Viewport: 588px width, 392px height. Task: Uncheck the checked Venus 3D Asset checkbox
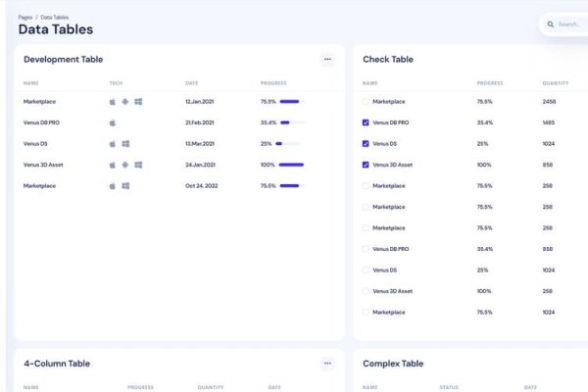366,165
